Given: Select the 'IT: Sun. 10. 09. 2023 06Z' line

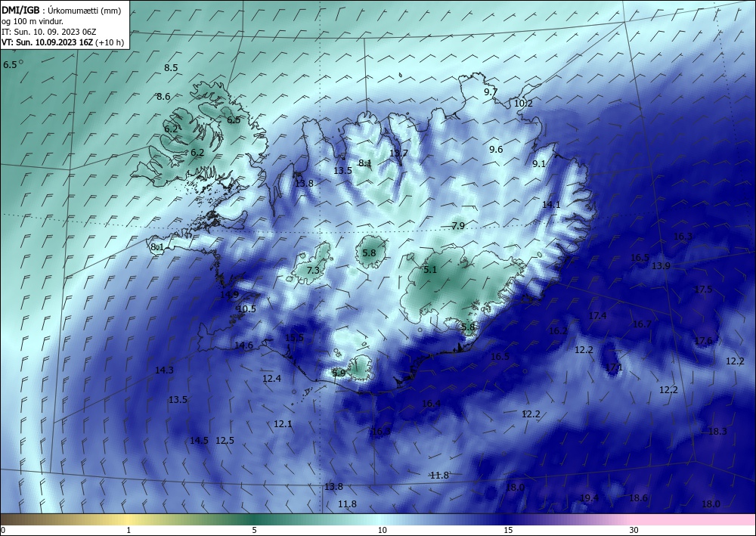Looking at the screenshot, I should [48, 32].
